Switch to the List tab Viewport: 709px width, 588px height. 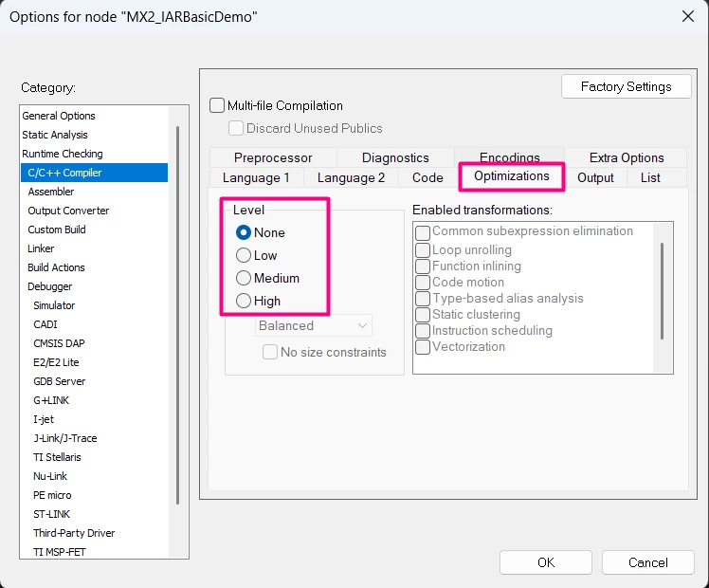coord(650,177)
